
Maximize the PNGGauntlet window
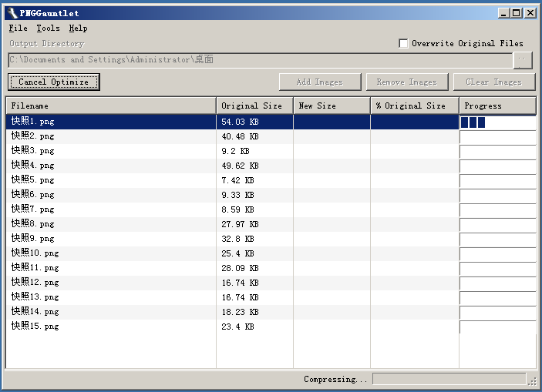pos(517,13)
